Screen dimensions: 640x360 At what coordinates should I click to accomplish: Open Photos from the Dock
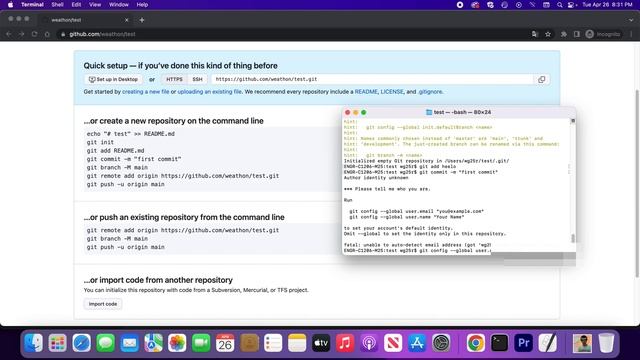(x=177, y=343)
